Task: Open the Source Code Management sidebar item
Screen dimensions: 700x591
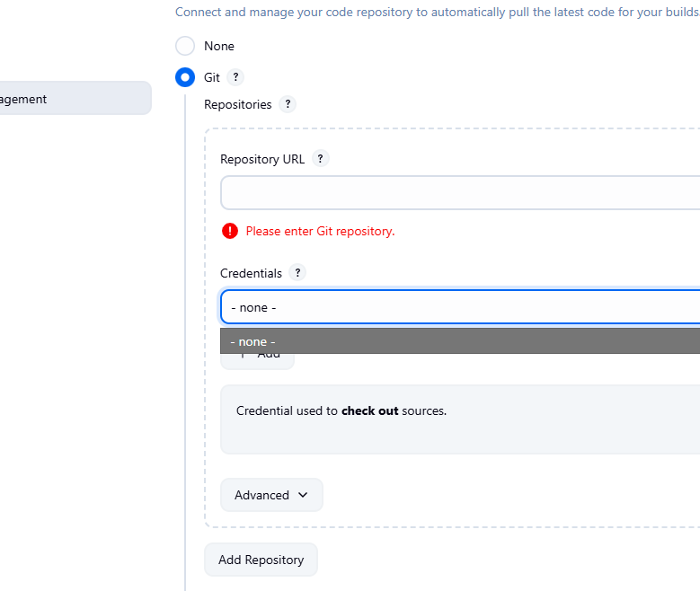Action: point(74,99)
